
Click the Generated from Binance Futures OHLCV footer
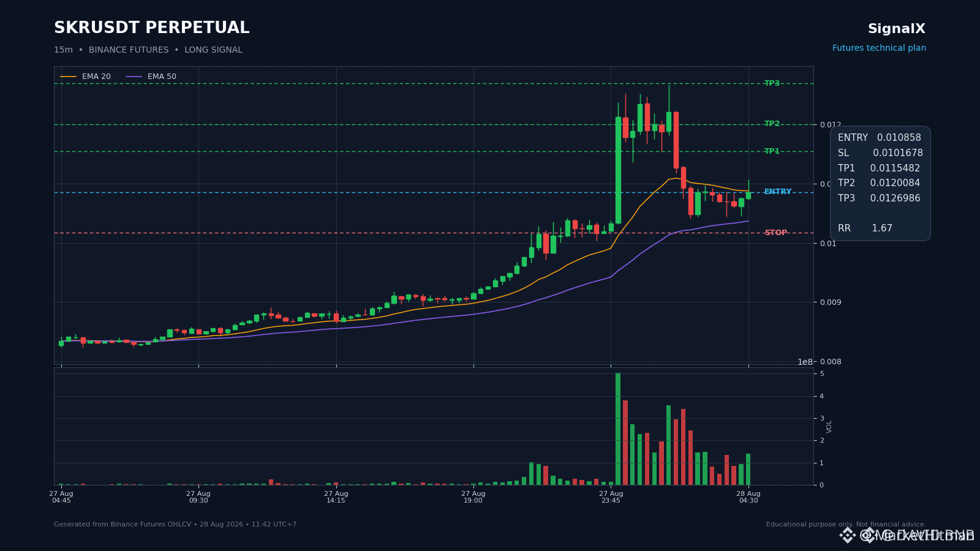tap(175, 525)
